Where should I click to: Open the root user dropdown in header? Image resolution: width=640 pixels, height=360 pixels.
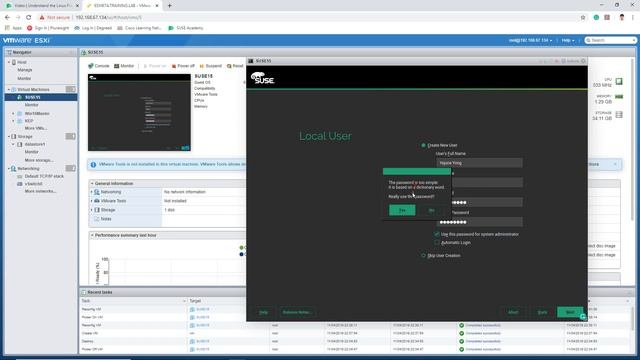pos(530,40)
